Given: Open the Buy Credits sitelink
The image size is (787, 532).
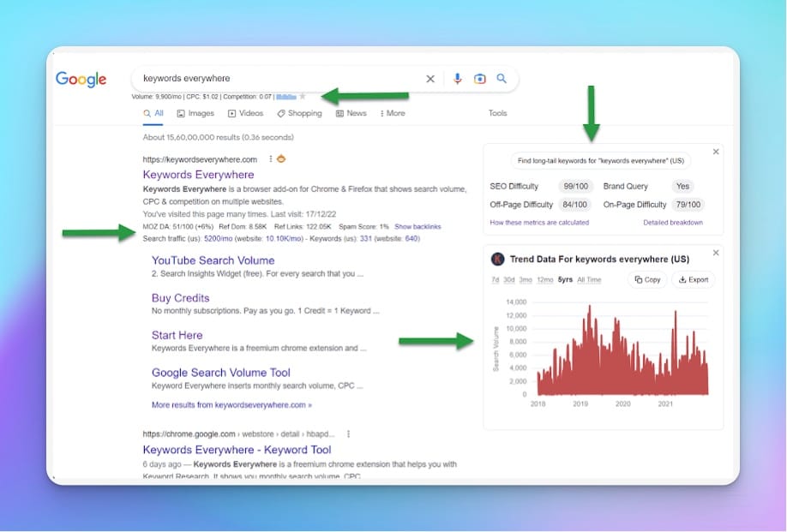Looking at the screenshot, I should [180, 298].
